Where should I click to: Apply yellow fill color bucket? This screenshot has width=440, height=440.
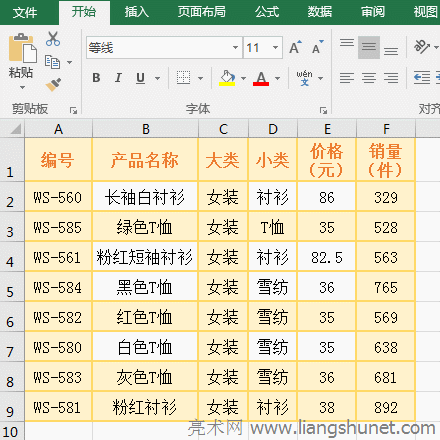227,78
